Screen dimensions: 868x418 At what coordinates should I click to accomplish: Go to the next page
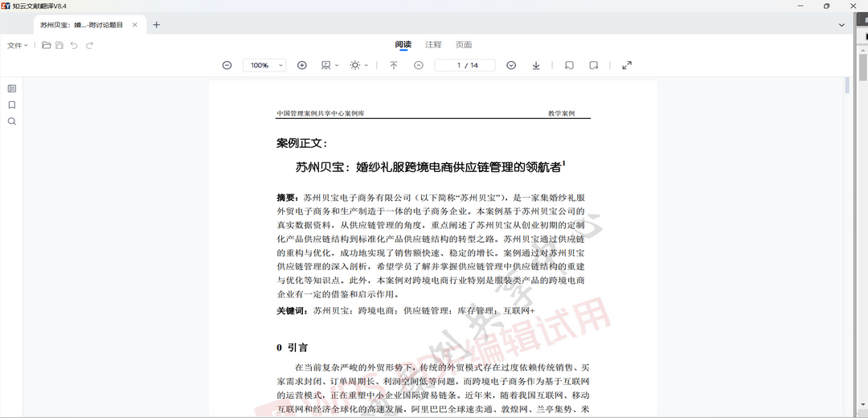click(x=511, y=65)
